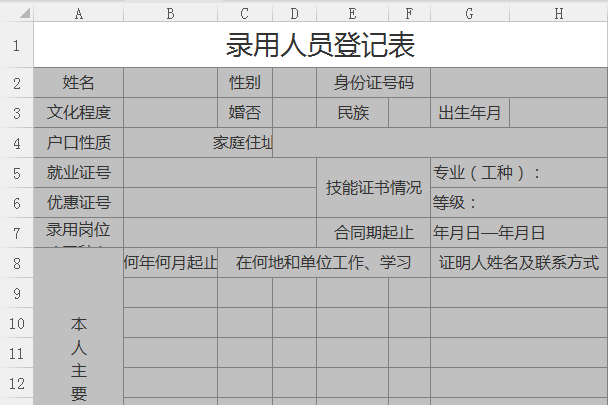Select row 8 header
Image resolution: width=608 pixels, height=405 pixels.
coord(16,263)
